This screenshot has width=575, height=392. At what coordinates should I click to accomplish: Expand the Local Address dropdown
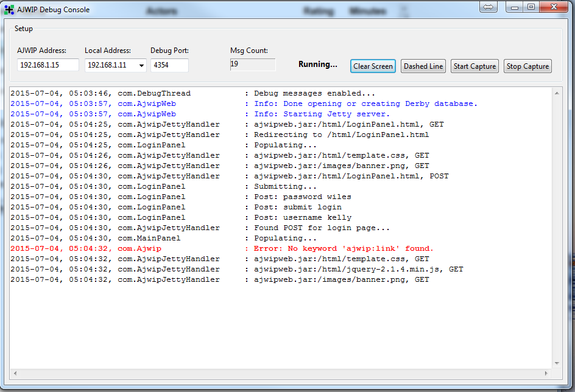coord(141,65)
